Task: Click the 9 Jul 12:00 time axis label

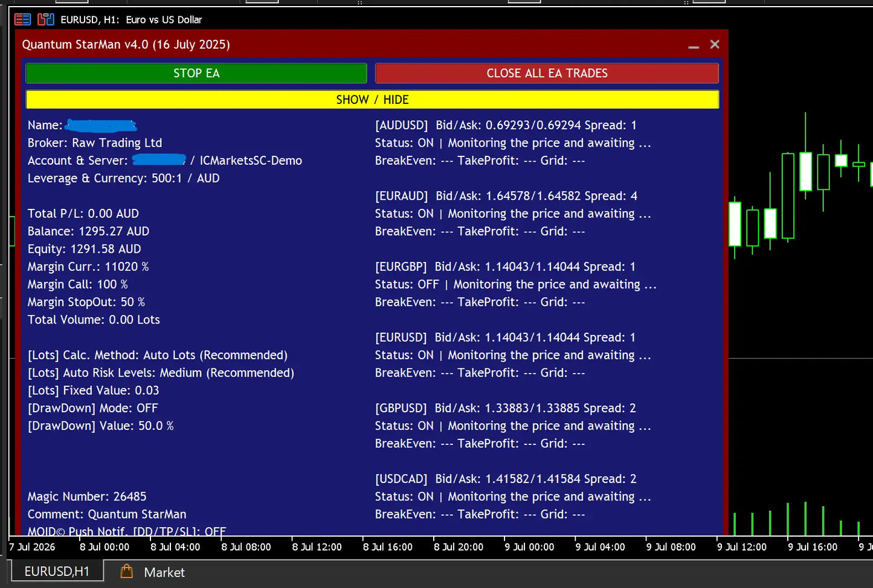Action: pos(741,547)
